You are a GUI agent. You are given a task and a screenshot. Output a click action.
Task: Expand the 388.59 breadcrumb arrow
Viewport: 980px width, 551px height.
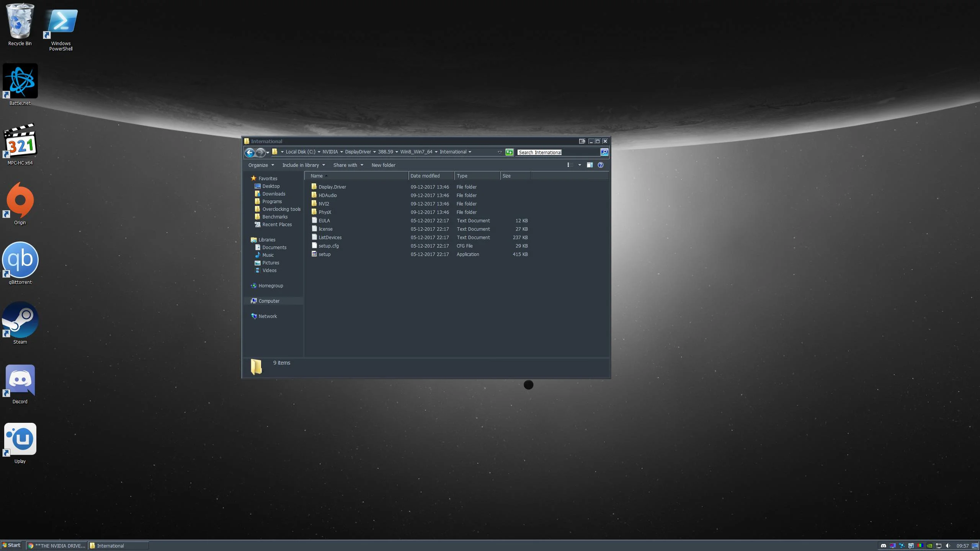397,152
